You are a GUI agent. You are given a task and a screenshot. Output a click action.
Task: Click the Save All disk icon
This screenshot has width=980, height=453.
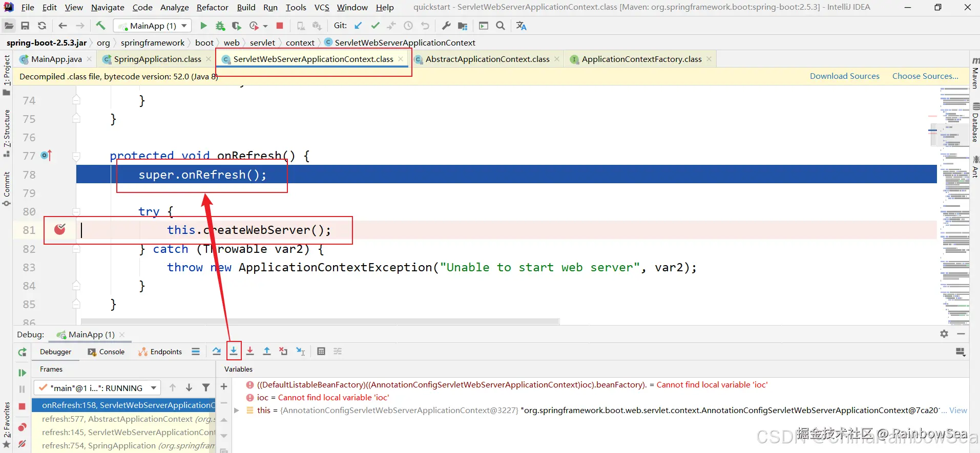pos(25,26)
